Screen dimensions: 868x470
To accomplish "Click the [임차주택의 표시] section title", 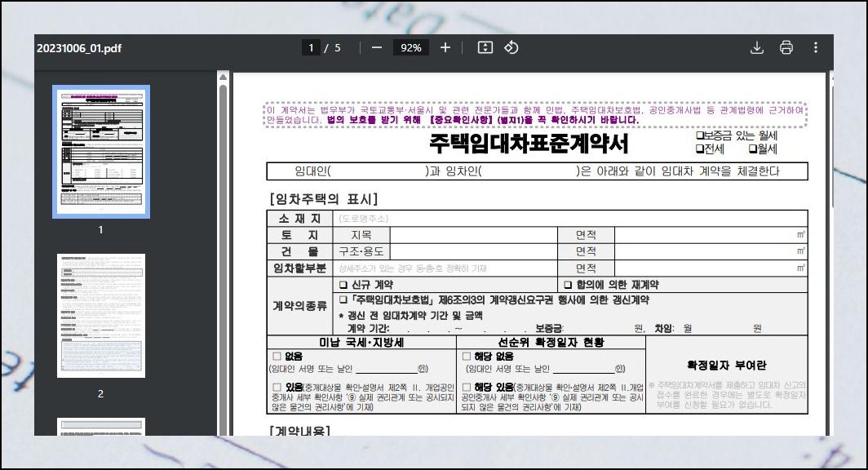I will 324,199.
